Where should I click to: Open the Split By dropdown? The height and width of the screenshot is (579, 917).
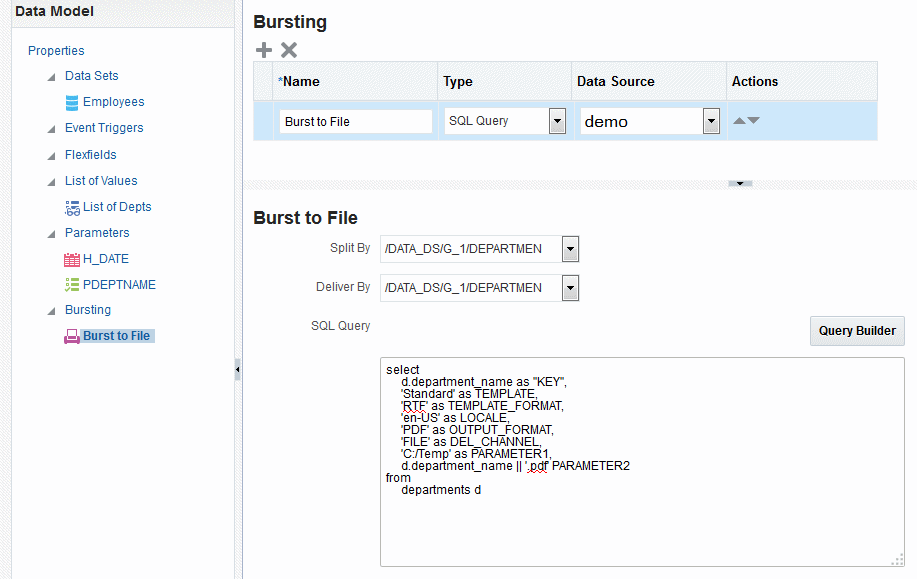[x=570, y=249]
